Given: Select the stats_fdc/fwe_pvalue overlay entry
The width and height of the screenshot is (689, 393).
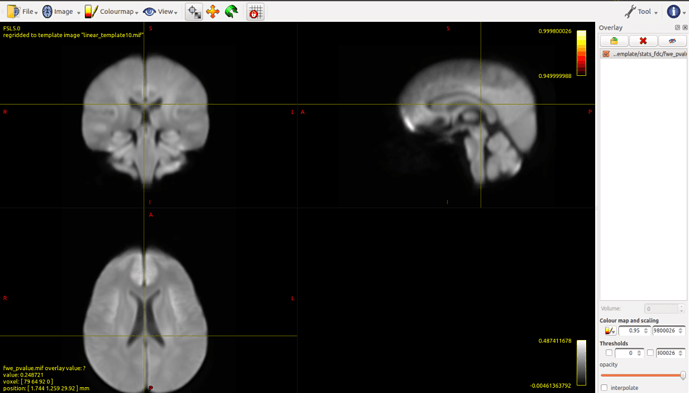Looking at the screenshot, I should pos(644,54).
